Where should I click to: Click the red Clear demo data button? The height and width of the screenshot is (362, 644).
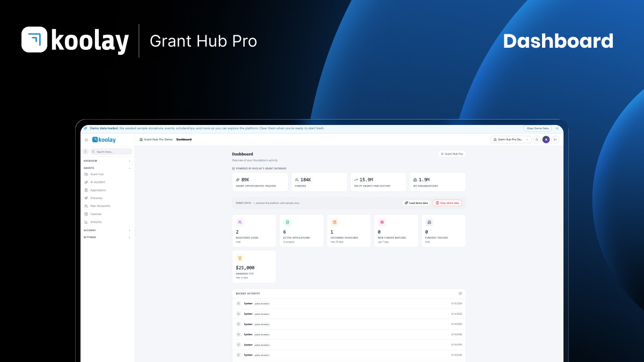[x=447, y=203]
